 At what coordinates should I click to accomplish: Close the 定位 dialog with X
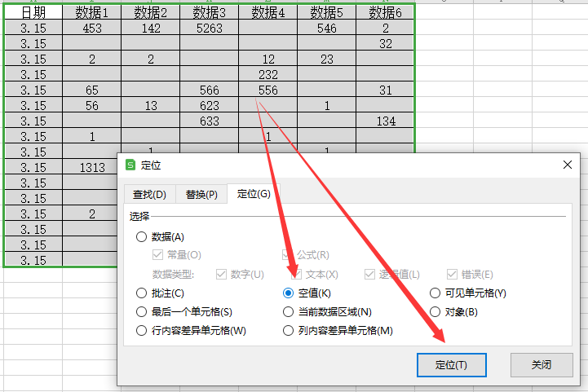[x=568, y=165]
